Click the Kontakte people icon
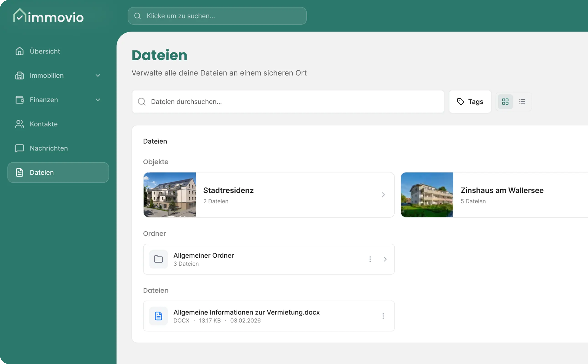 coord(20,124)
